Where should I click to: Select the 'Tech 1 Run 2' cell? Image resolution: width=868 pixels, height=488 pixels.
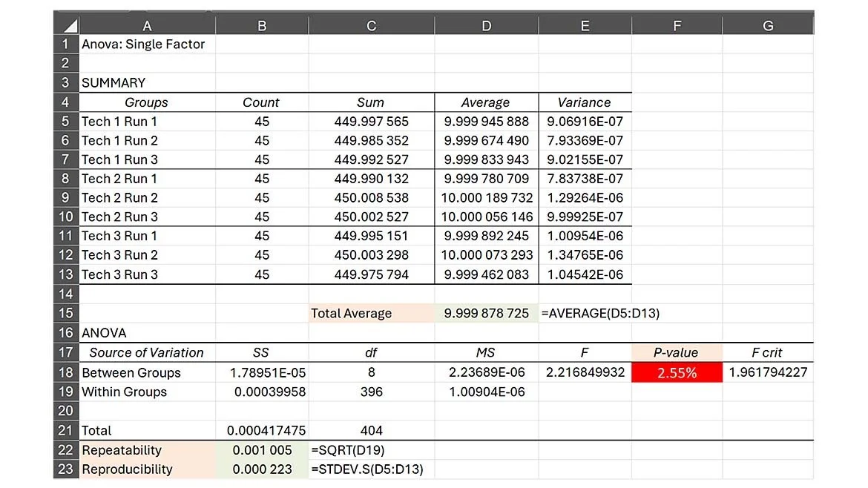point(147,140)
